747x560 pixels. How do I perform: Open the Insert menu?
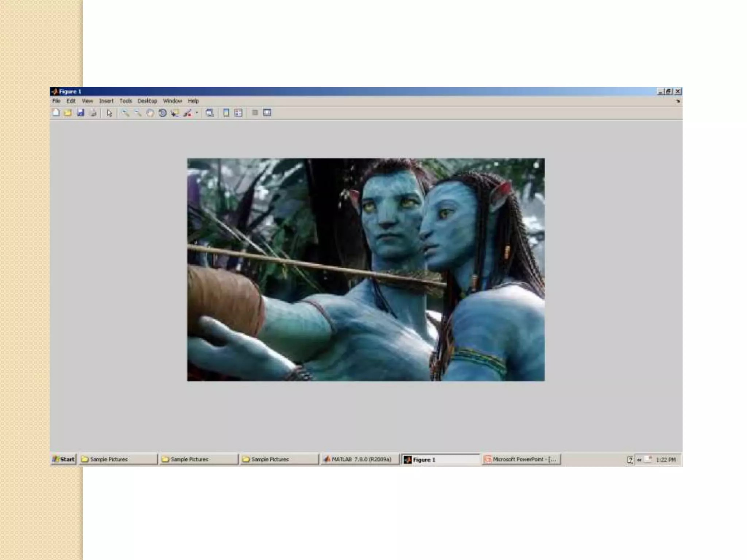click(x=106, y=101)
